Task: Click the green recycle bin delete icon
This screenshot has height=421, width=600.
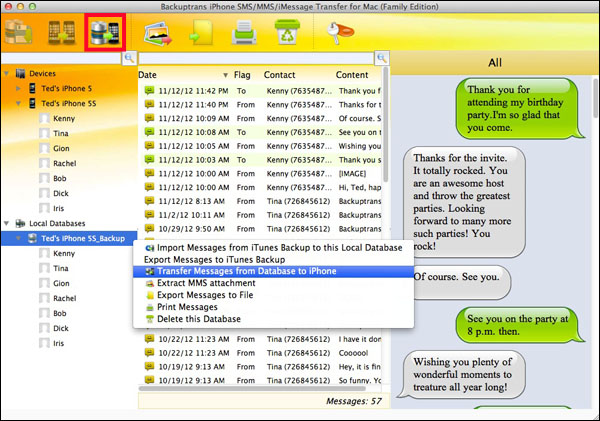Action: (x=287, y=33)
